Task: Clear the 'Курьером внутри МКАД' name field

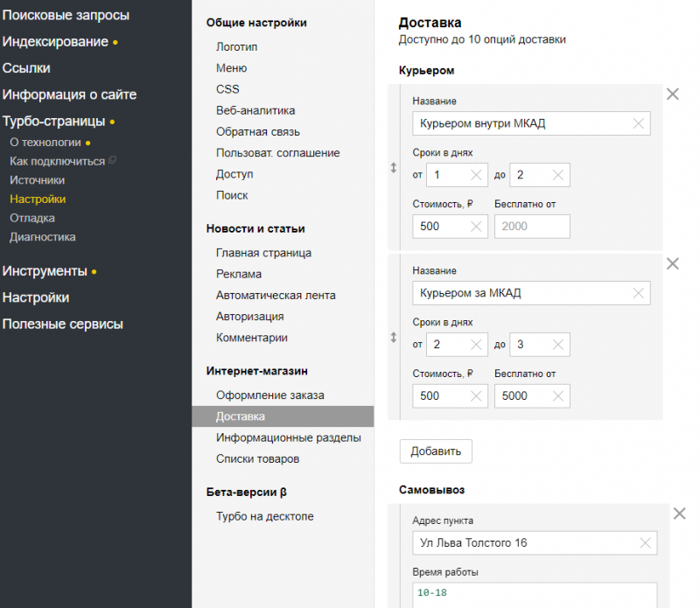Action: tap(640, 123)
